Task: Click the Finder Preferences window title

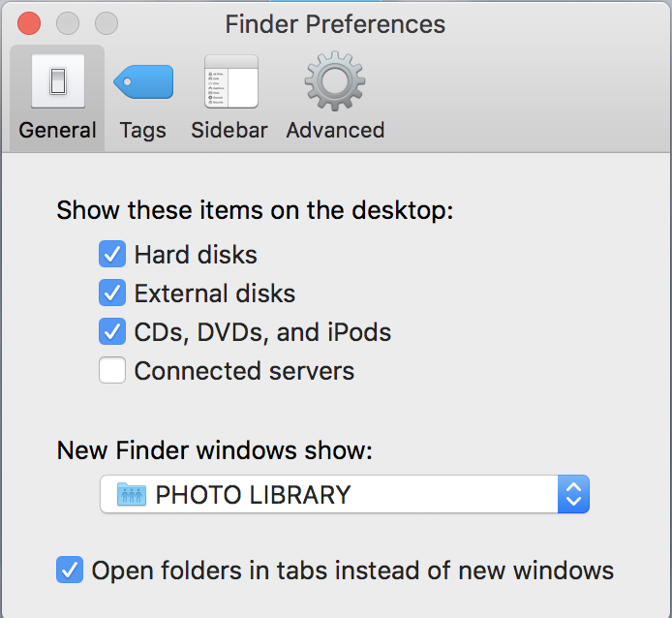Action: pos(335,24)
